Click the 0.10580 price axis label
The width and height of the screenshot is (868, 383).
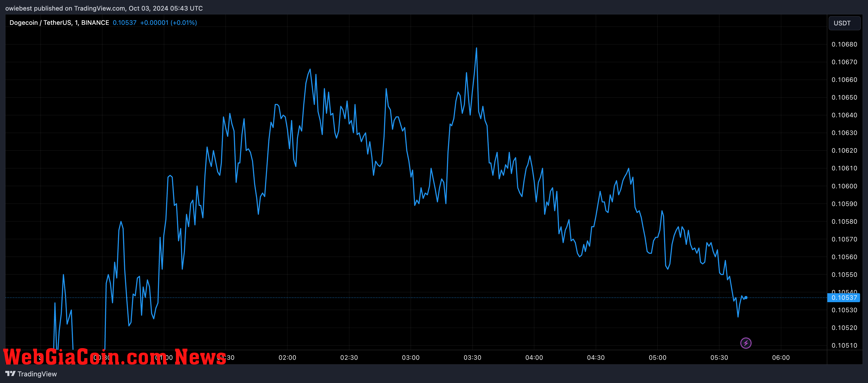pyautogui.click(x=844, y=221)
